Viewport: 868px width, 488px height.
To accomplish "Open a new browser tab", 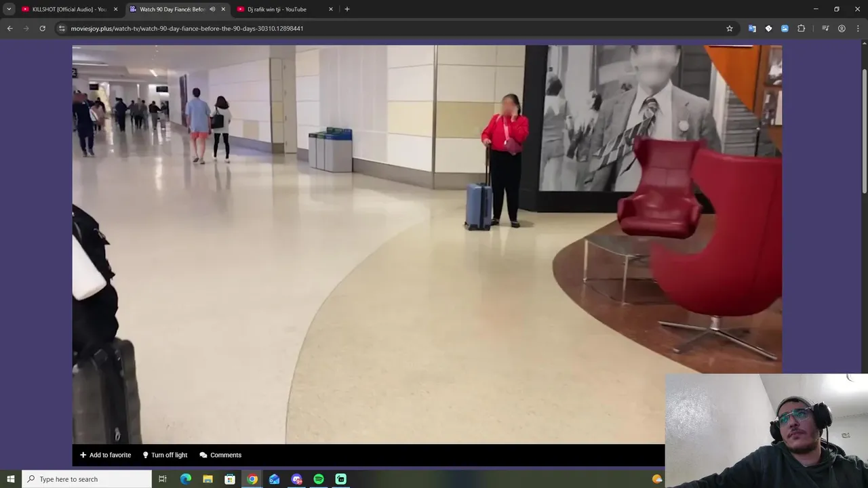I will 347,9.
